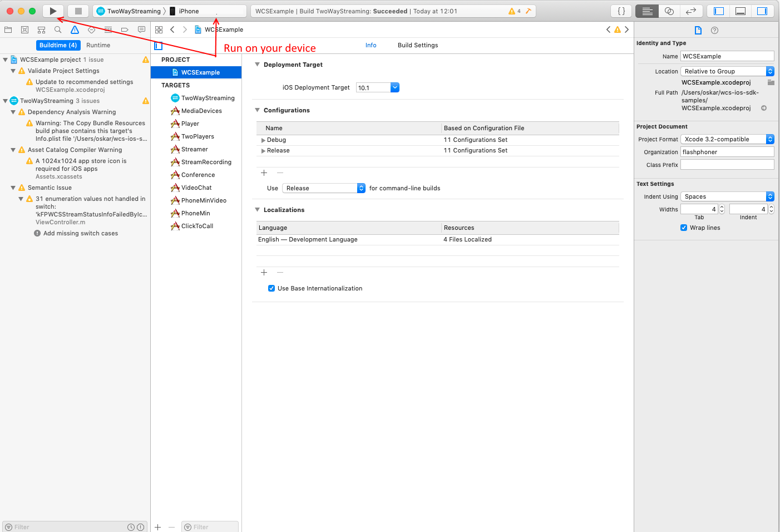Screen dimensions: 780x532
Task: Switch to Runtime issues view
Action: pyautogui.click(x=98, y=45)
